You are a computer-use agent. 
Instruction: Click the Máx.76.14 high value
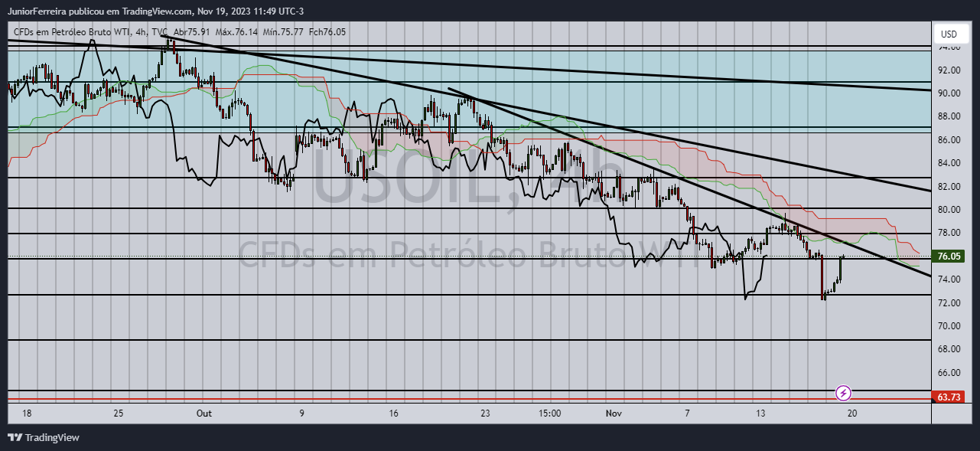[x=236, y=32]
